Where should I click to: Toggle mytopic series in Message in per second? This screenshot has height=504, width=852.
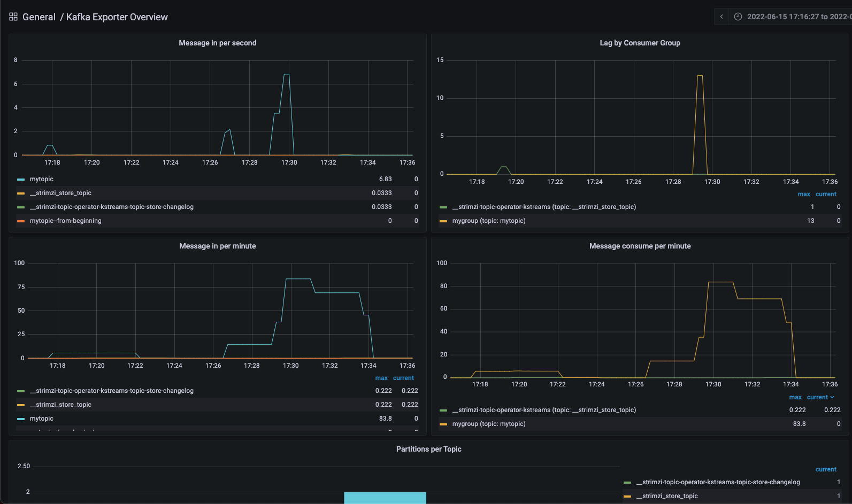[42, 179]
